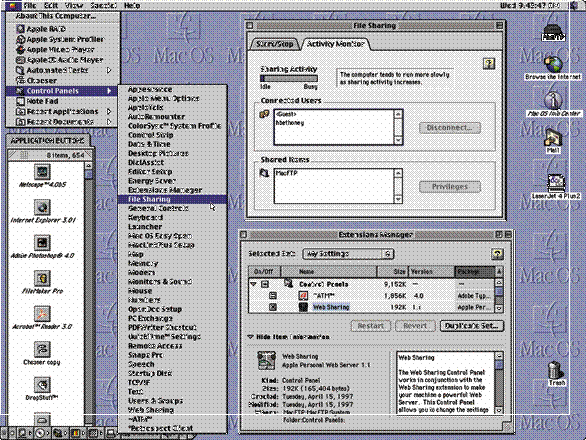Select highlighted File Sharing menu item
This screenshot has height=440, width=586.
point(172,199)
